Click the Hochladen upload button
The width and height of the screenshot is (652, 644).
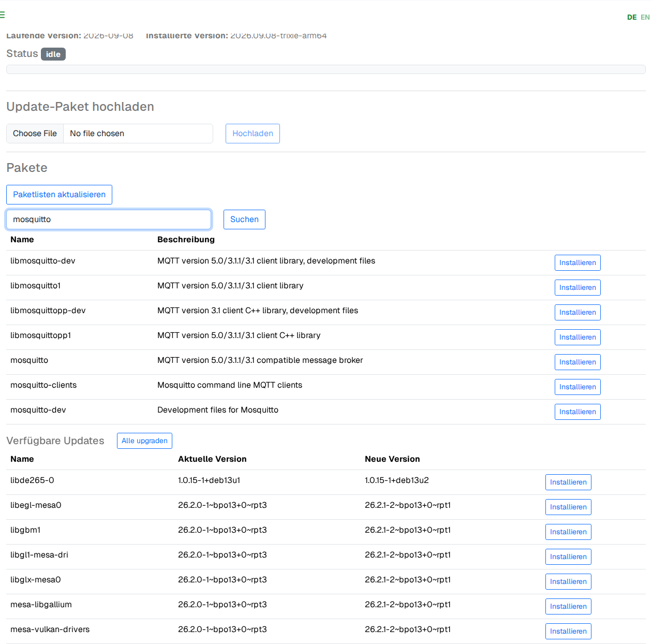pyautogui.click(x=253, y=134)
